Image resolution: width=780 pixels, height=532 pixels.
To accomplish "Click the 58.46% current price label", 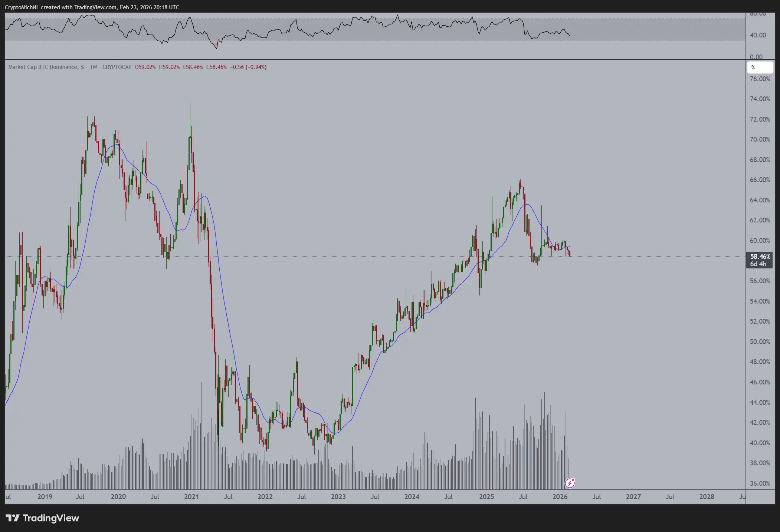I will click(760, 257).
